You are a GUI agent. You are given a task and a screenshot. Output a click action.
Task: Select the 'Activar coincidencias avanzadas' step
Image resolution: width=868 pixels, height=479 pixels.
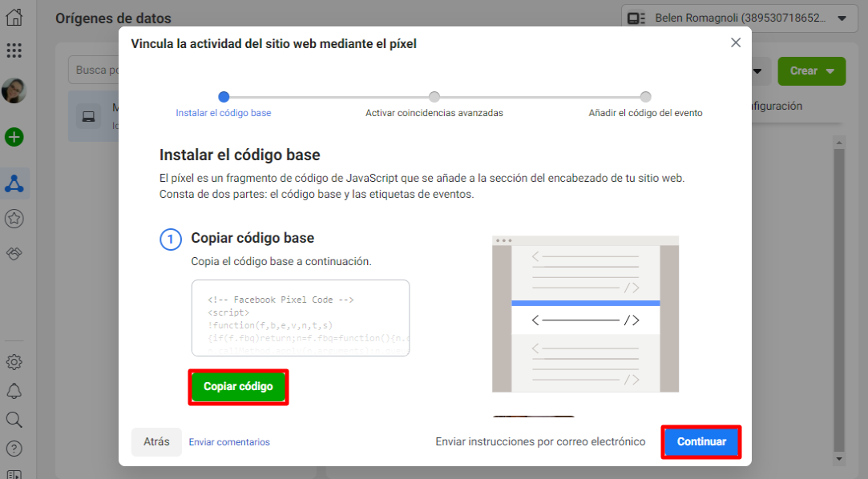point(434,105)
